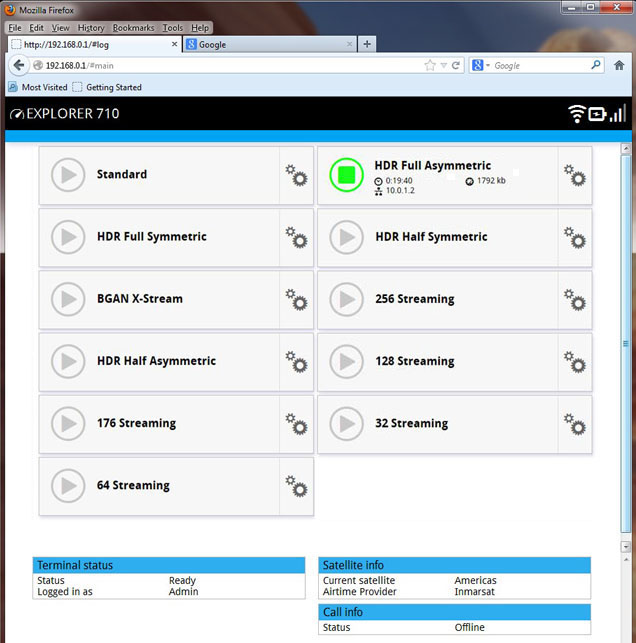Start the 128 Streaming connection

pos(346,361)
